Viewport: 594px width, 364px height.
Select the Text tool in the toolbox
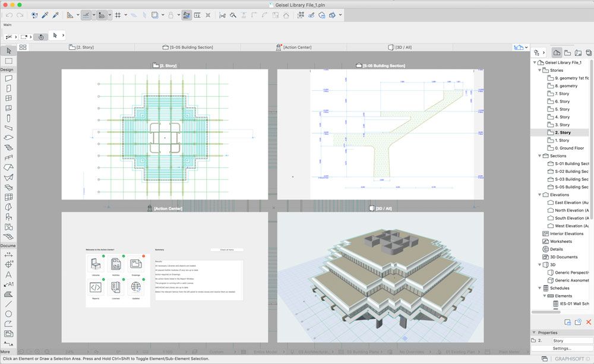pyautogui.click(x=9, y=274)
